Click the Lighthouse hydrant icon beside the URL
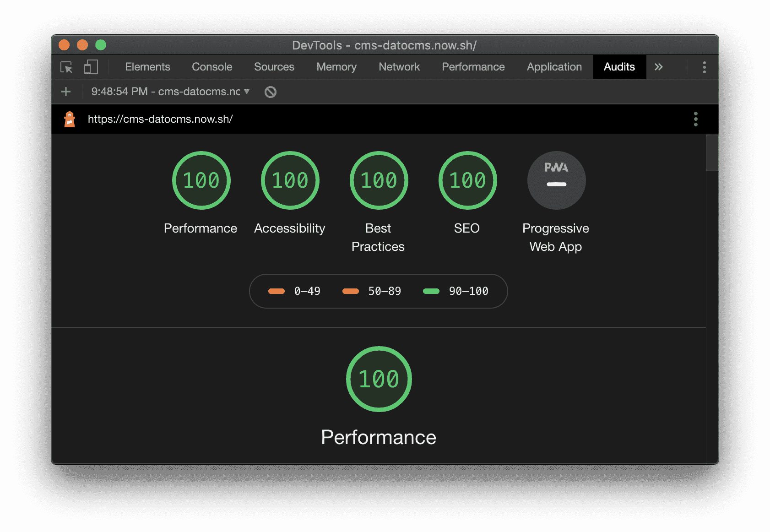Viewport: 770px width, 532px height. point(70,119)
